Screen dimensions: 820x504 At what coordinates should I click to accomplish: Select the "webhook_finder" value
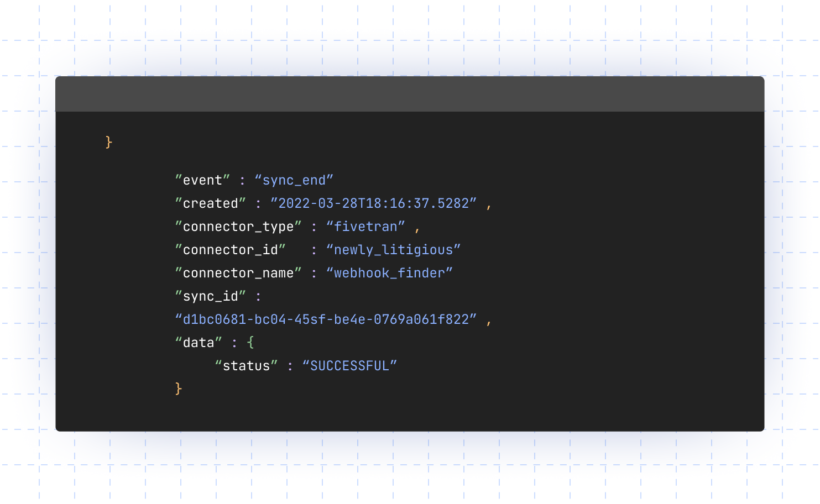click(x=389, y=273)
